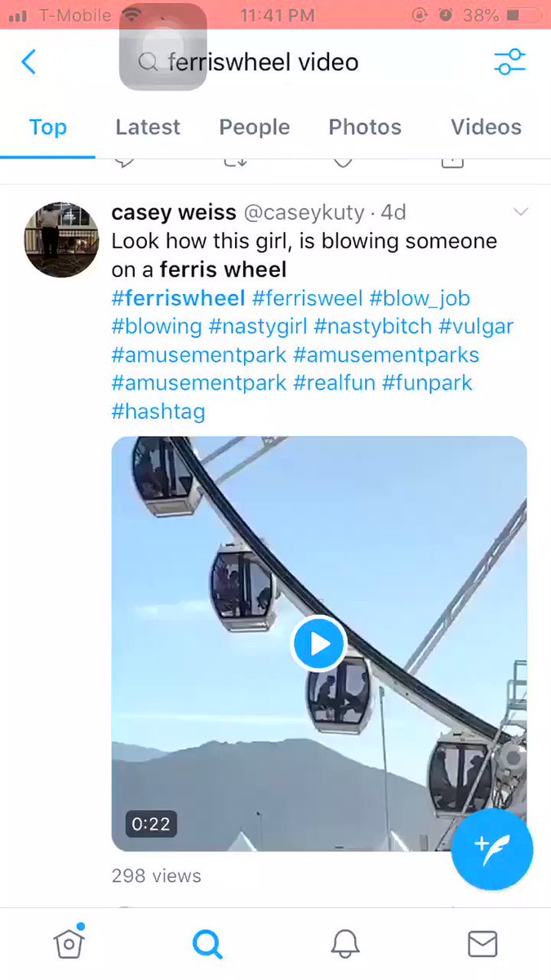This screenshot has width=551, height=980.
Task: Open the Photos results section
Action: click(365, 127)
